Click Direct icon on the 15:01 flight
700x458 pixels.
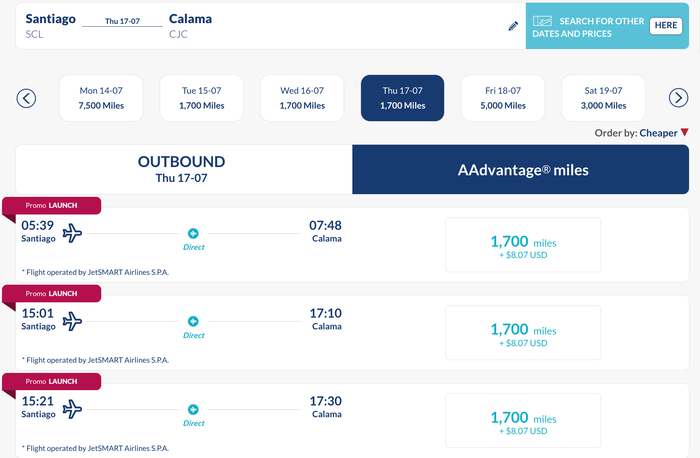(193, 321)
